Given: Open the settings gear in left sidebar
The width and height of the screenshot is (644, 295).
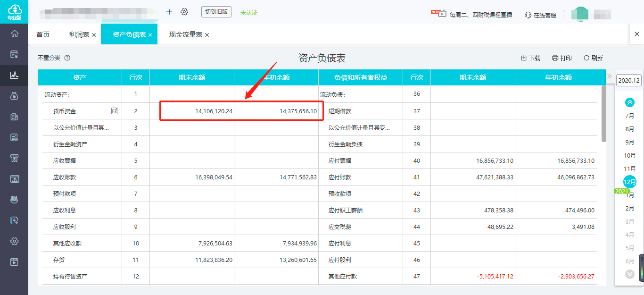Looking at the screenshot, I should coord(14,241).
